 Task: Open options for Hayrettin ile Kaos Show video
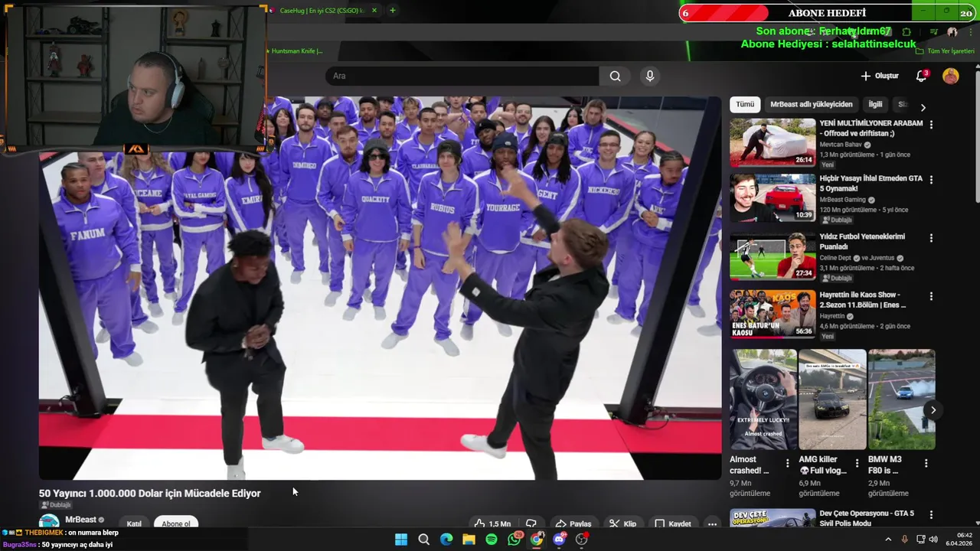coord(931,296)
